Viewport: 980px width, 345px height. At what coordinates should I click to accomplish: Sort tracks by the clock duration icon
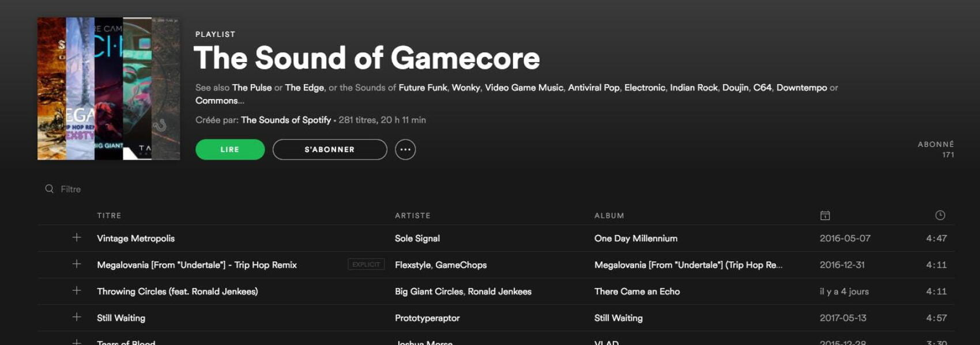[940, 215]
